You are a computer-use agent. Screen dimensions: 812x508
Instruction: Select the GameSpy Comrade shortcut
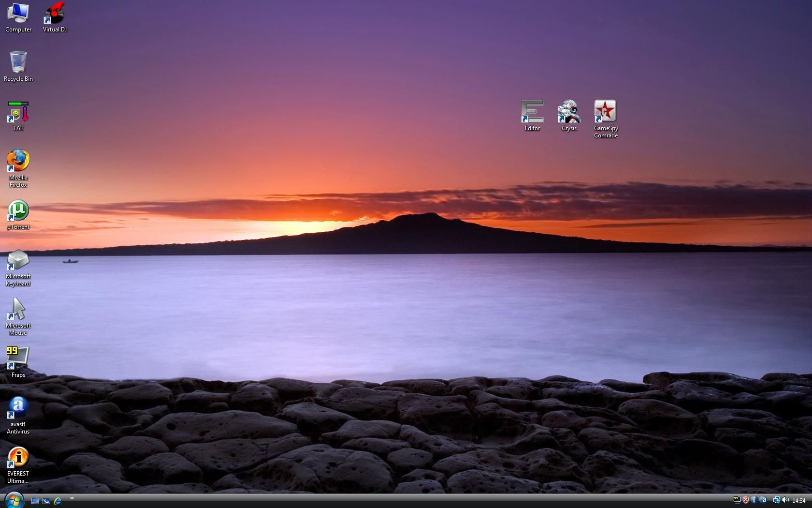point(606,119)
